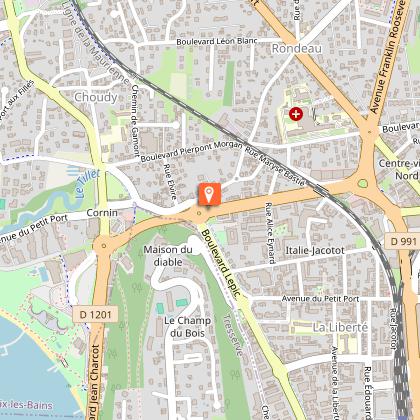The width and height of the screenshot is (420, 420).
Task: Click the orange location pin marker
Action: point(209,195)
